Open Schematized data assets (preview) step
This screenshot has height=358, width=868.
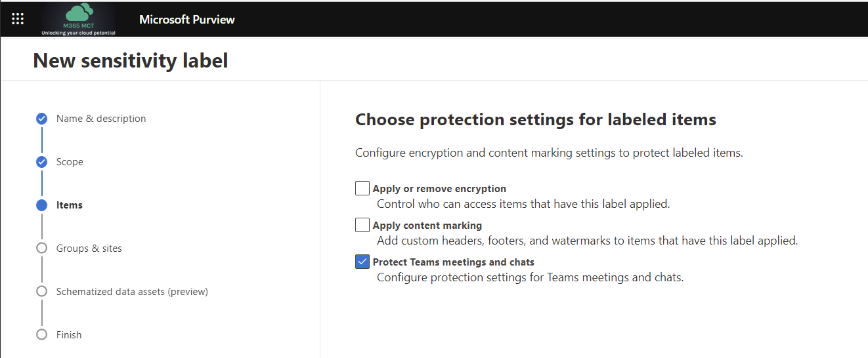click(x=132, y=292)
